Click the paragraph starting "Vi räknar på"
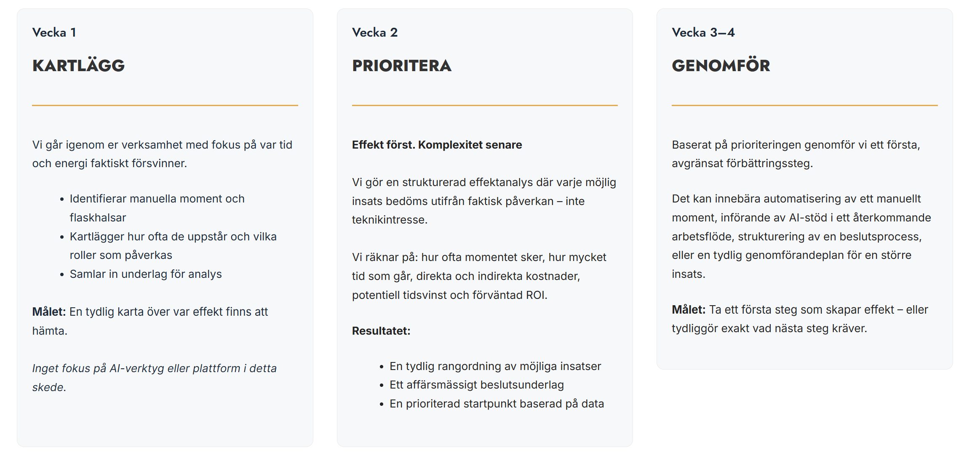The height and width of the screenshot is (466, 980). tap(479, 276)
